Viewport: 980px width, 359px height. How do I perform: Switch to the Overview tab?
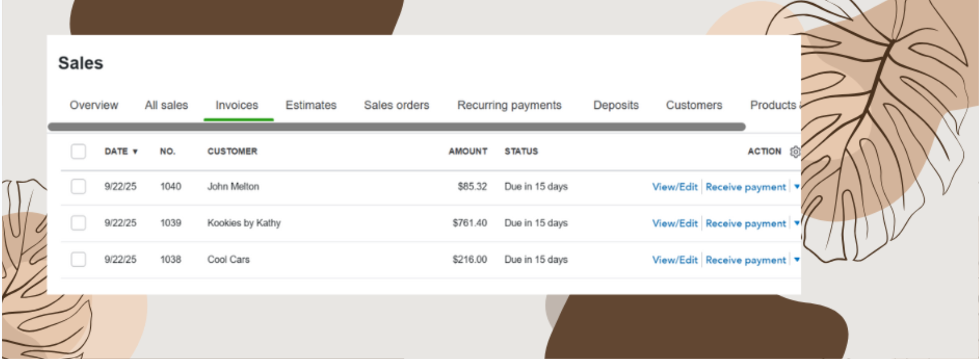tap(94, 105)
